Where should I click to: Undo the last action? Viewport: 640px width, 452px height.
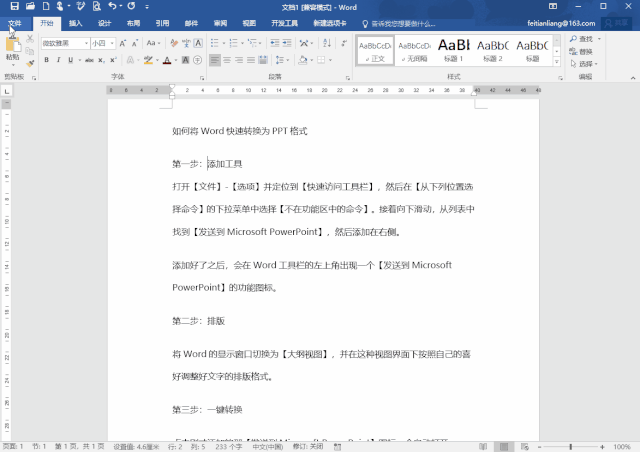(112, 6)
